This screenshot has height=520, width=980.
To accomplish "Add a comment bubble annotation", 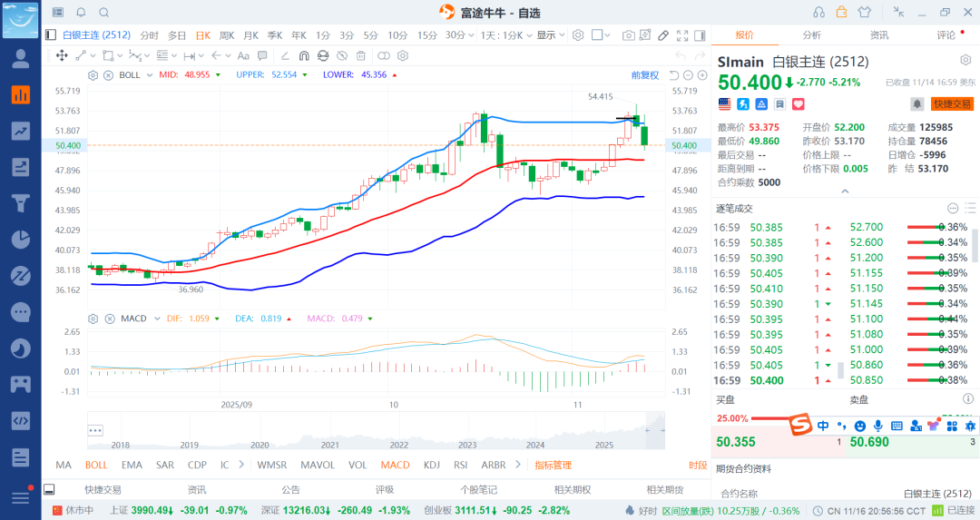I will coord(262,55).
